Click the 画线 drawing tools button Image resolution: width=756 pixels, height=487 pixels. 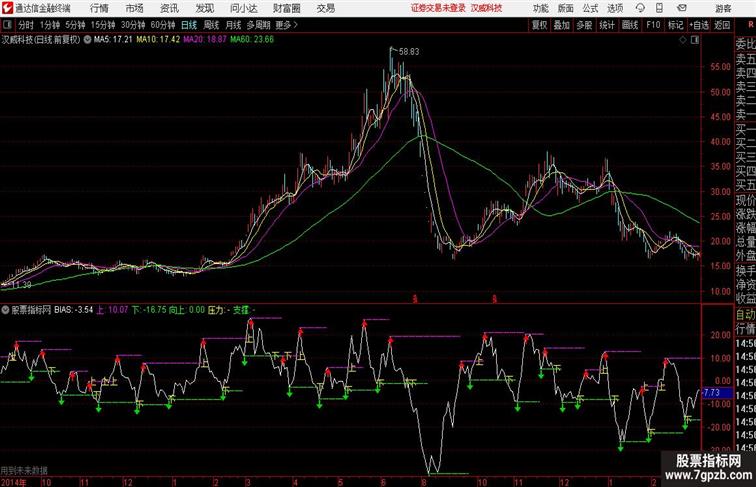click(x=630, y=25)
